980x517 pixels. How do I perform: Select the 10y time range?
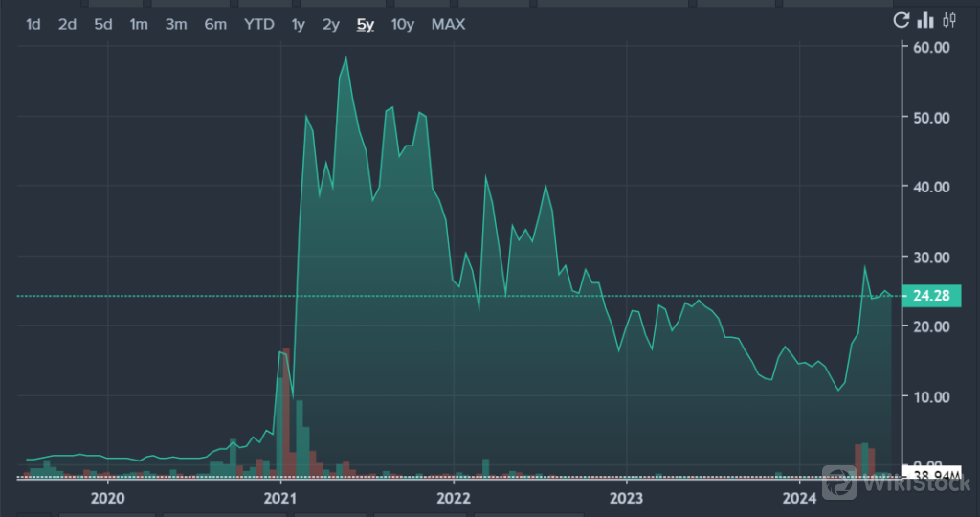point(403,24)
